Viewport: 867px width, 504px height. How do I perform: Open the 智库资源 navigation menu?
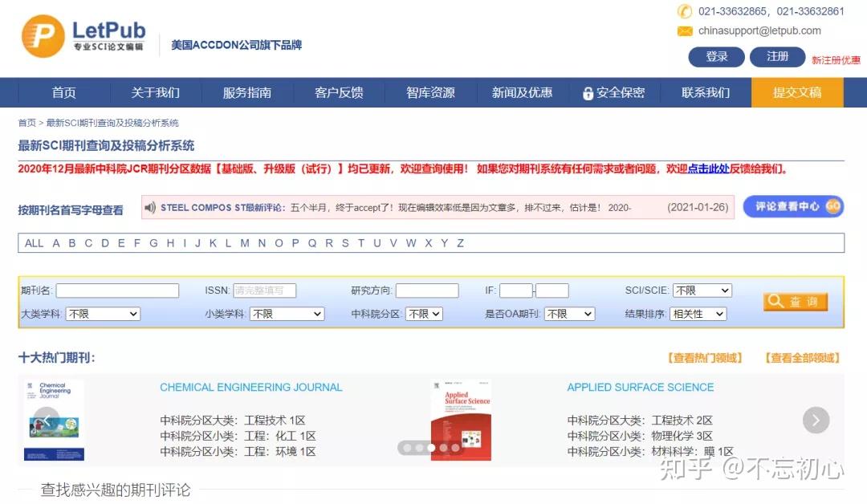coord(431,92)
